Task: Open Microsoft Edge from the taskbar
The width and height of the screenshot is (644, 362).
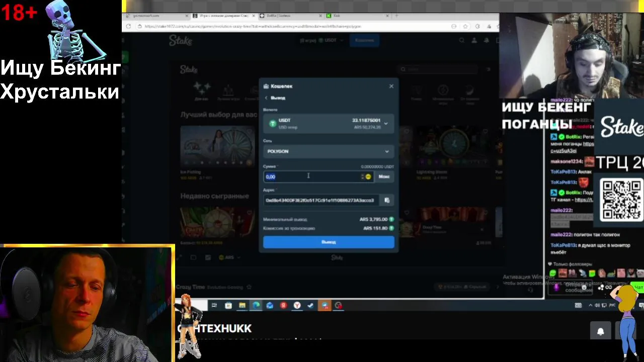Action: pyautogui.click(x=256, y=305)
